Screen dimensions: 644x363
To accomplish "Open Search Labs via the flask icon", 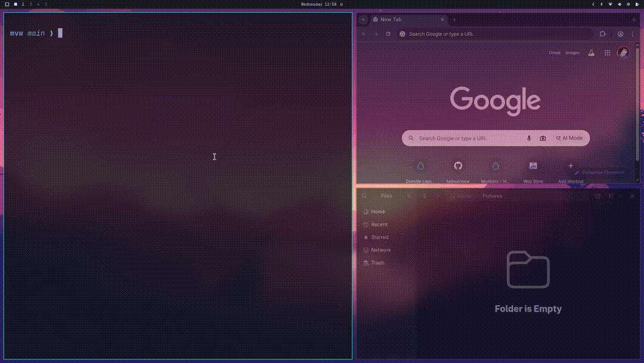I will coord(591,53).
